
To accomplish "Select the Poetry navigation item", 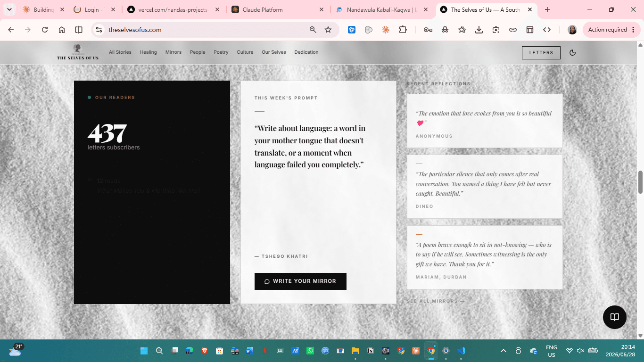I will click(221, 52).
